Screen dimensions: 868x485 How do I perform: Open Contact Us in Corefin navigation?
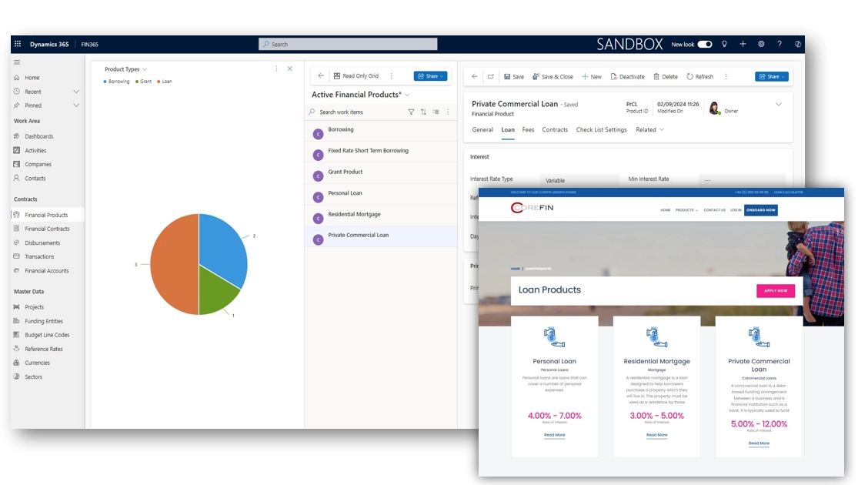(714, 210)
